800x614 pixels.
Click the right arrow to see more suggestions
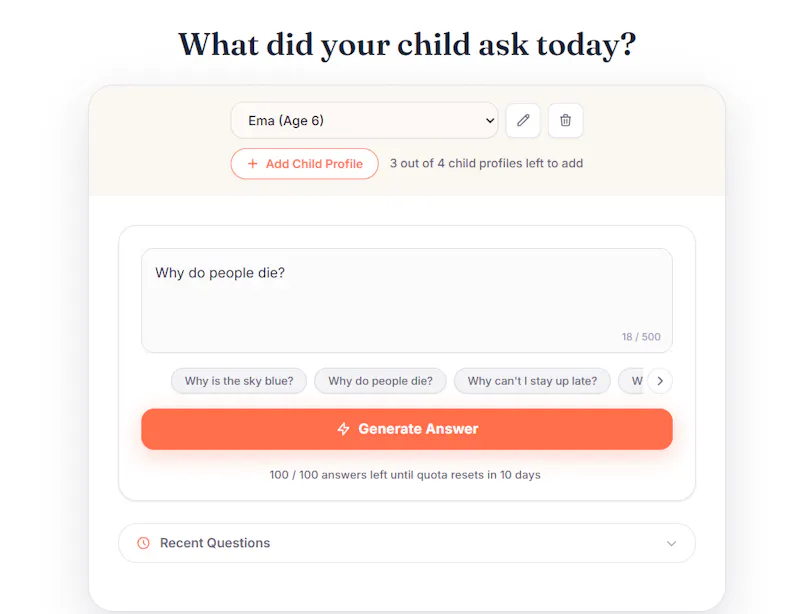[660, 381]
